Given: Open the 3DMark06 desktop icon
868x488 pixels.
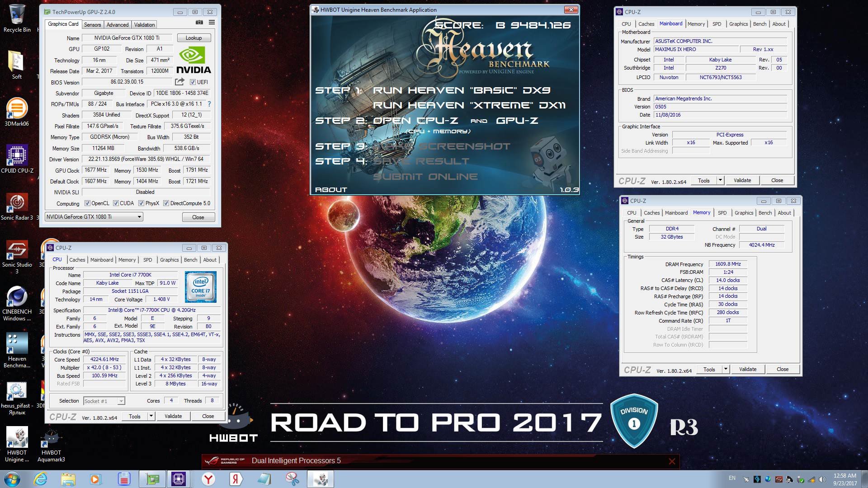Looking at the screenshot, I should [x=17, y=112].
